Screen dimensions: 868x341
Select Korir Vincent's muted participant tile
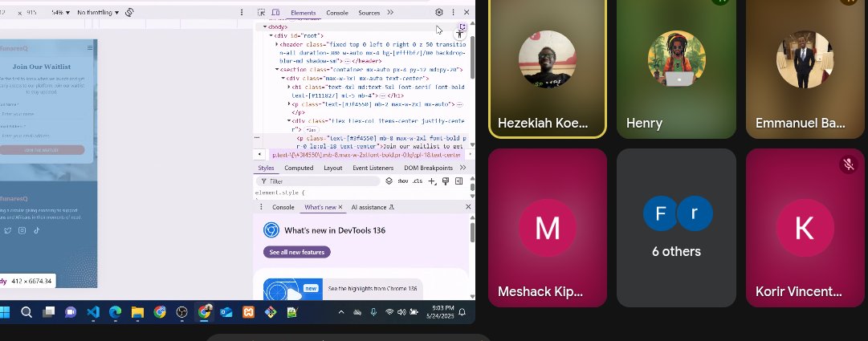(x=806, y=228)
